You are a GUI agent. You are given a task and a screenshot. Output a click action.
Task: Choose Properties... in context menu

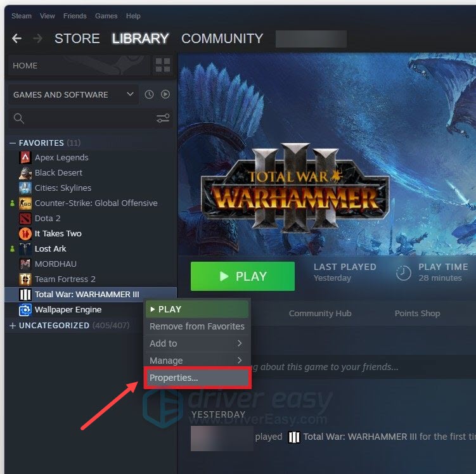click(x=197, y=378)
